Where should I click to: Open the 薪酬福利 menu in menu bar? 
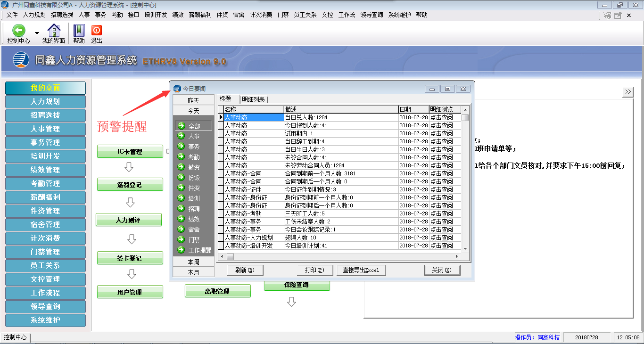(200, 15)
